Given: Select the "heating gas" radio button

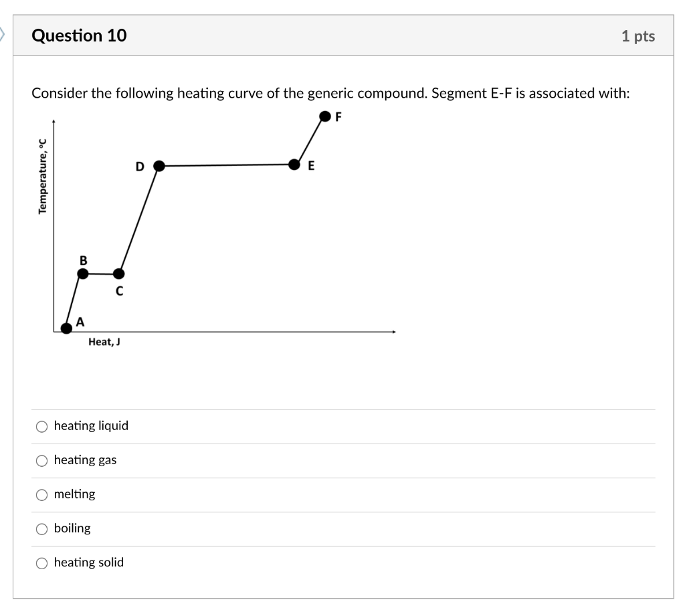Looking at the screenshot, I should [41, 460].
